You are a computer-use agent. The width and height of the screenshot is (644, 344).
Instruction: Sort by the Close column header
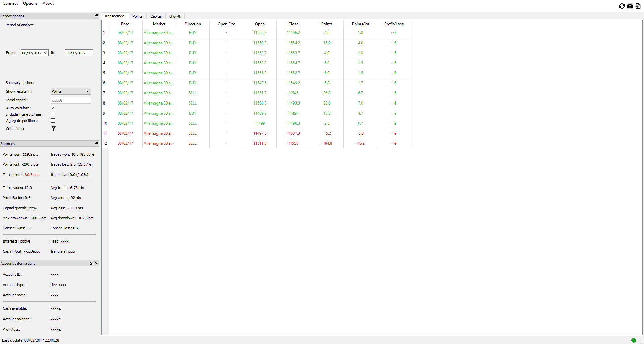tap(293, 24)
